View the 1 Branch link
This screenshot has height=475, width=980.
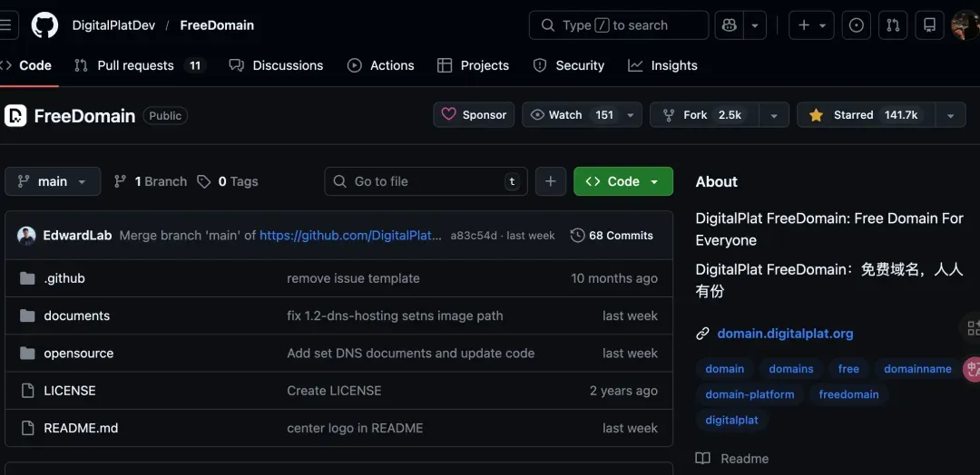150,181
